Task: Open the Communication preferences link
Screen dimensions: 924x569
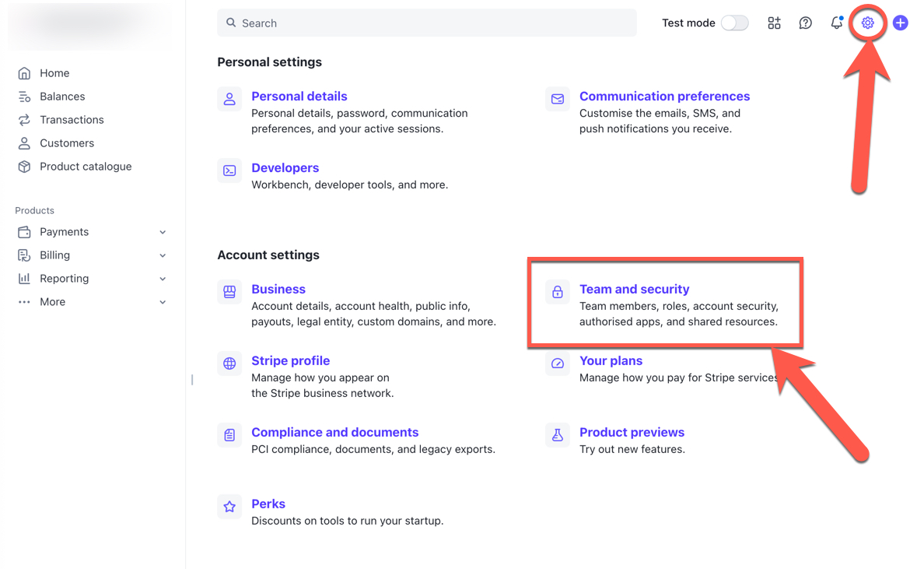Action: tap(665, 96)
